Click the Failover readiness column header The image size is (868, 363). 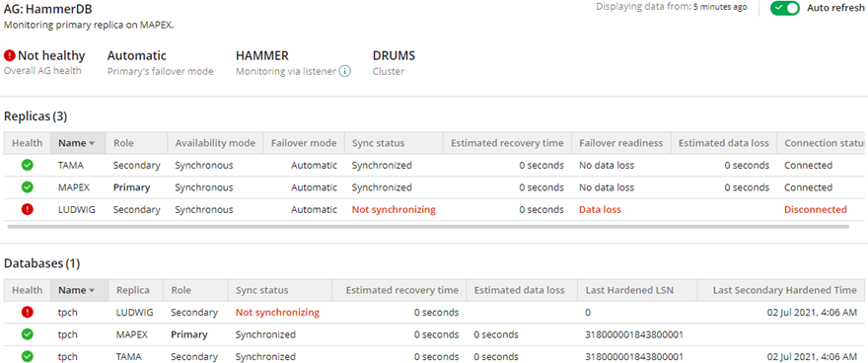[621, 143]
